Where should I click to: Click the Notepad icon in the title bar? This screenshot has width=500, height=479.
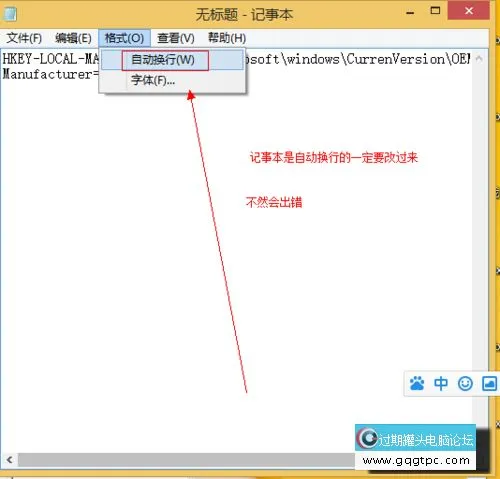10,14
